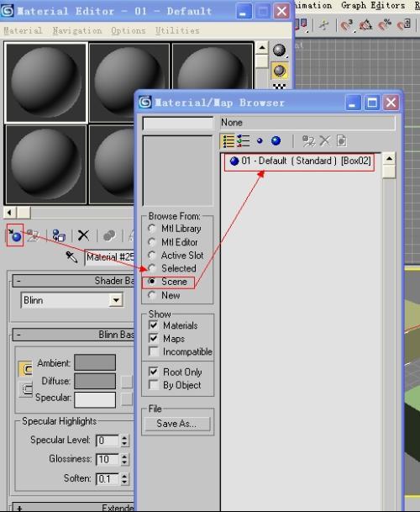Image resolution: width=420 pixels, height=512 pixels.
Task: Switch browser to View Large Icons
Action: pos(276,141)
